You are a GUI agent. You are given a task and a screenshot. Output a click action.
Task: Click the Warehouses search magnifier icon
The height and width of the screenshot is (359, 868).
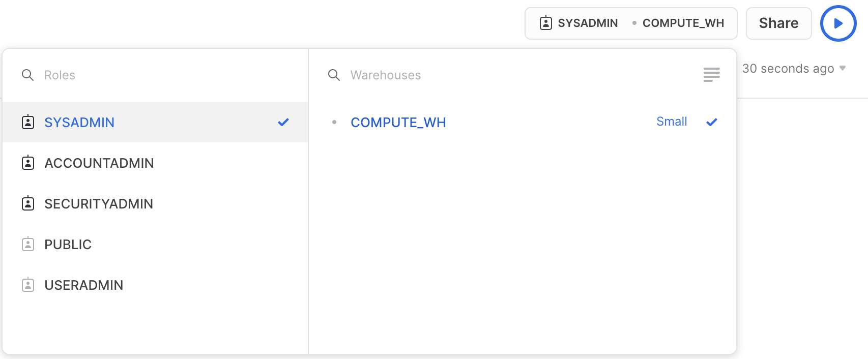(x=334, y=75)
